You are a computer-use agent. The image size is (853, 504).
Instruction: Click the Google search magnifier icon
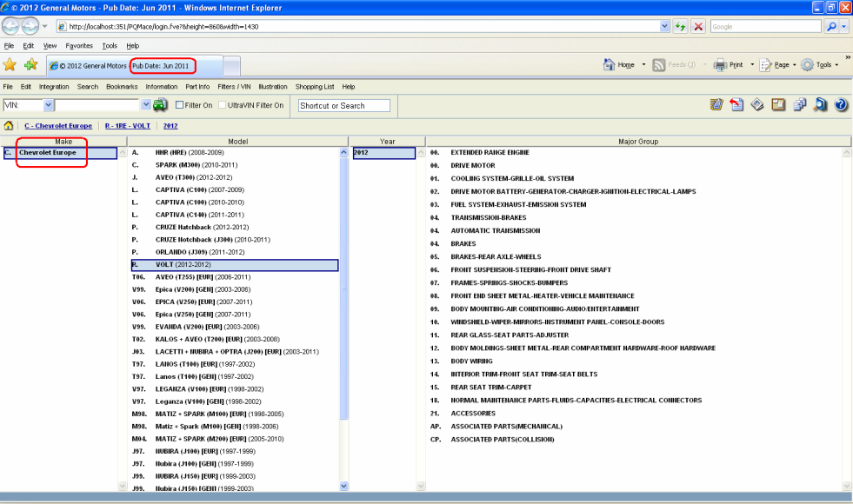click(x=831, y=26)
